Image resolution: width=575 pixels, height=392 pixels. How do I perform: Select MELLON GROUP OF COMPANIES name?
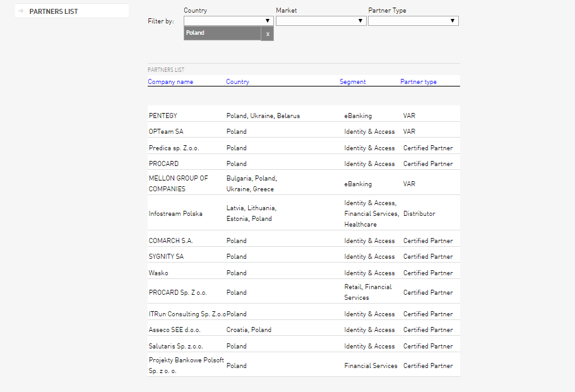click(x=178, y=183)
